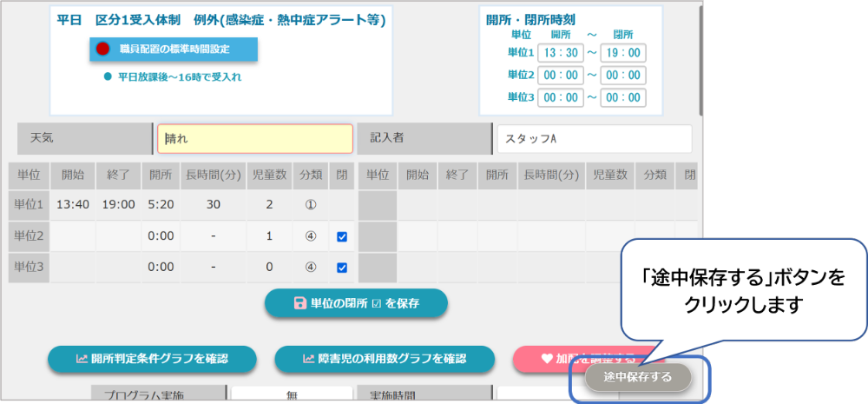This screenshot has width=868, height=404.
Task: Click the プログラム実施 field showing 無
Action: tap(292, 395)
